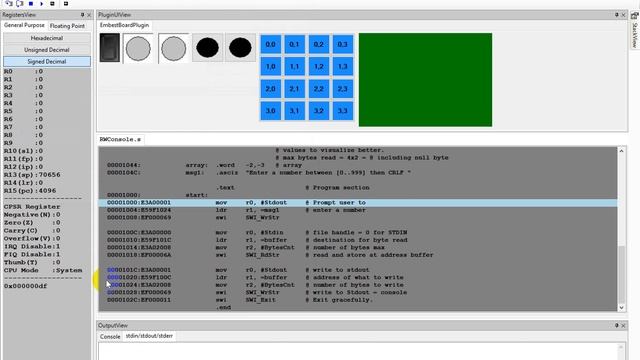
Task: Click the blue Stop execution icon
Action: pos(31,4)
